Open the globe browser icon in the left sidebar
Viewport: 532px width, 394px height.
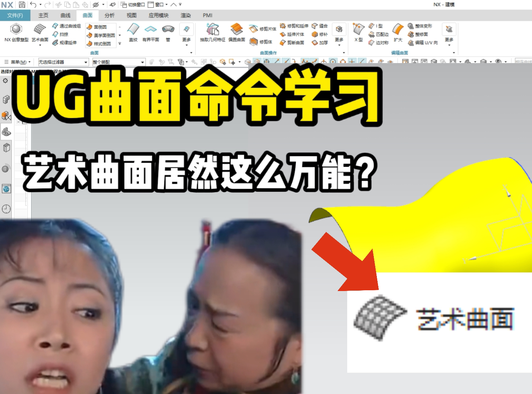(6, 189)
